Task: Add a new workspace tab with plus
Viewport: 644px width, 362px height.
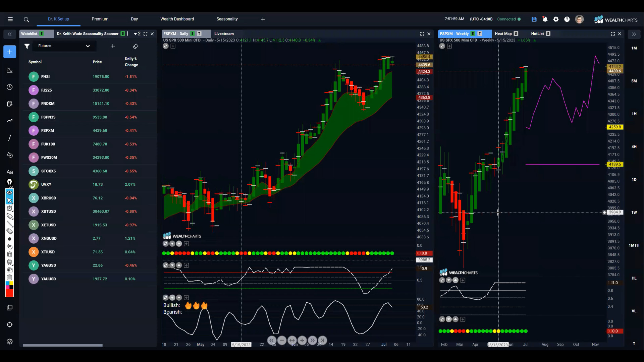Action: pyautogui.click(x=263, y=19)
